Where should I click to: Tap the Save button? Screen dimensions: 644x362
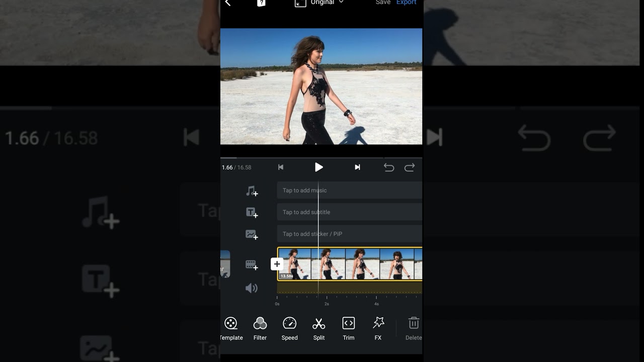[x=383, y=3]
